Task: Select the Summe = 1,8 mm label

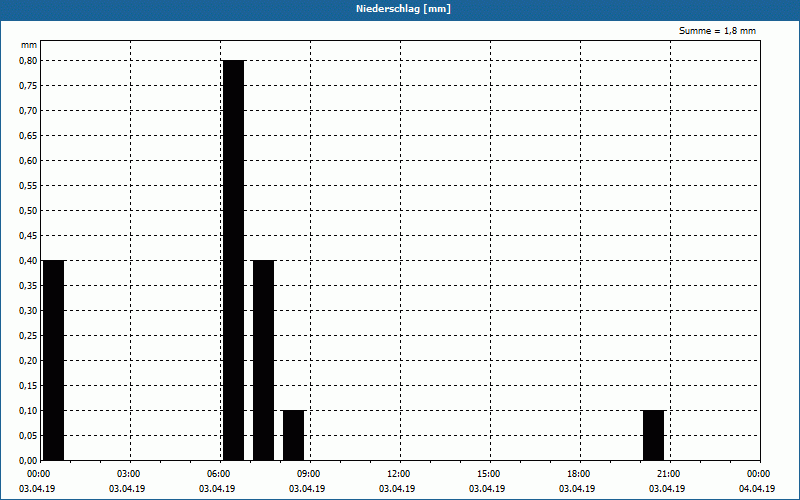Action: pyautogui.click(x=717, y=31)
